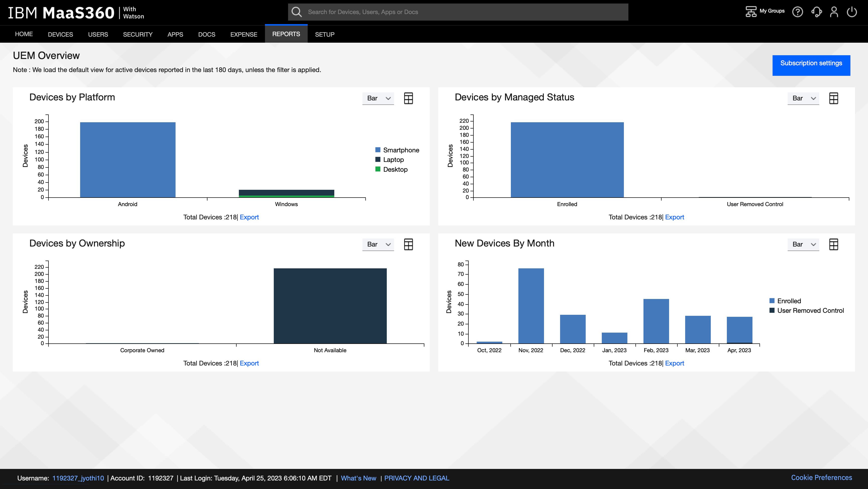Click the Android smartphone bar

[128, 160]
